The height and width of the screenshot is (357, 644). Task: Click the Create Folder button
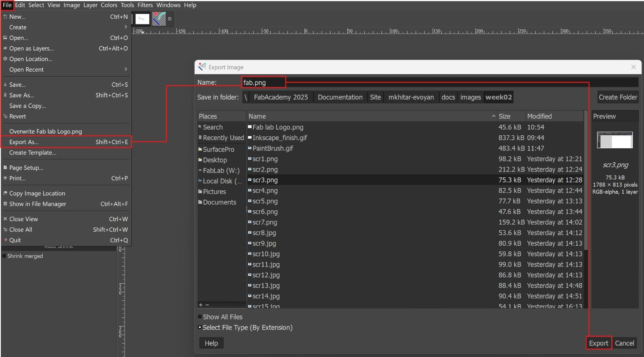(x=618, y=97)
